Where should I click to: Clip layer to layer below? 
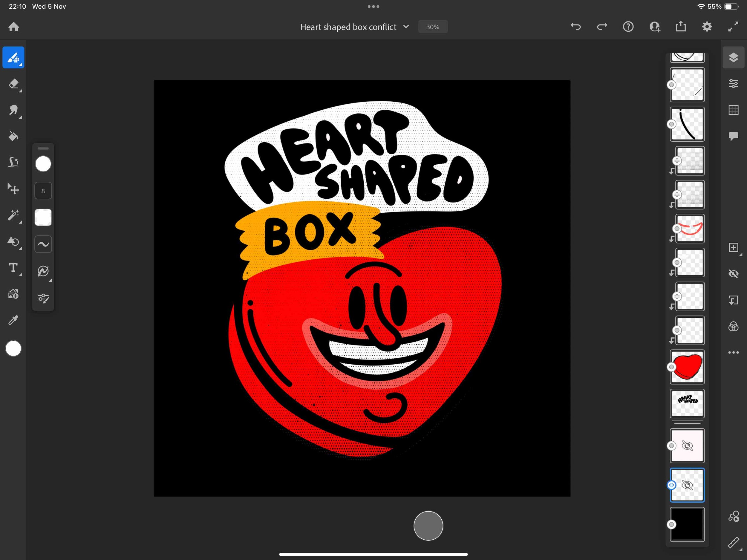(x=734, y=300)
